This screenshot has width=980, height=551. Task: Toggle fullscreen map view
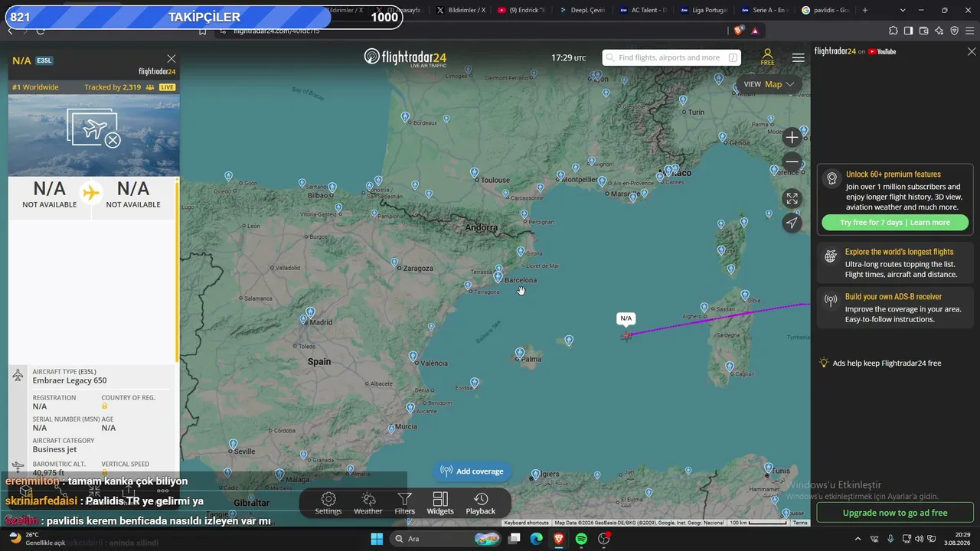tap(792, 198)
